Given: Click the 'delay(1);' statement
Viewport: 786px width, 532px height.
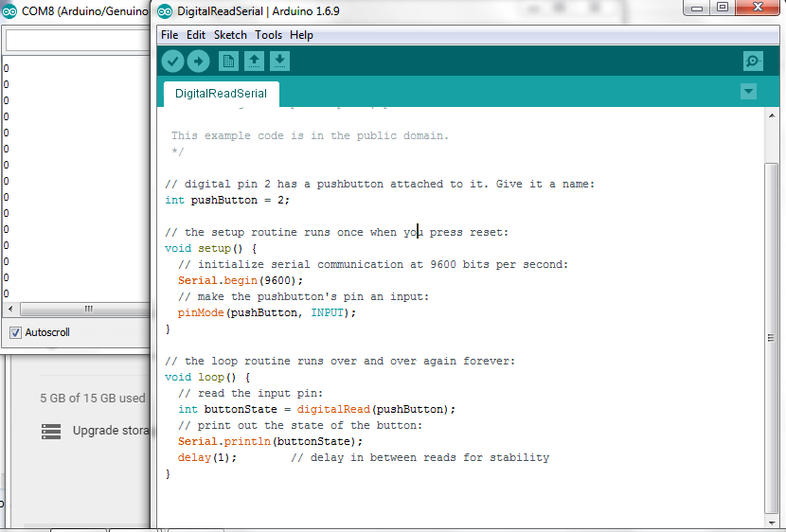Looking at the screenshot, I should pos(207,458).
